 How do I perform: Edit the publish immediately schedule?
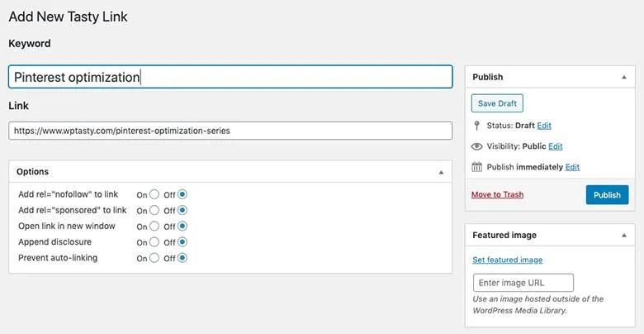point(572,167)
